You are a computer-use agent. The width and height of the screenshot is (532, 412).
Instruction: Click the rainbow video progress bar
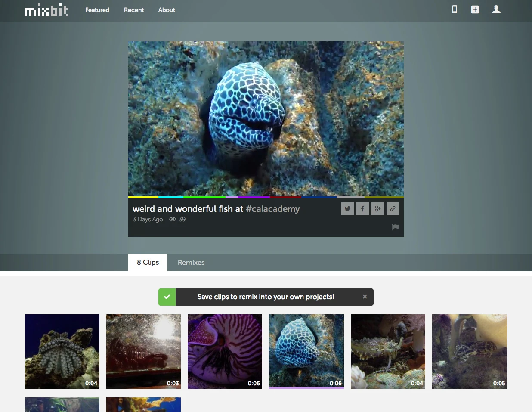click(266, 196)
